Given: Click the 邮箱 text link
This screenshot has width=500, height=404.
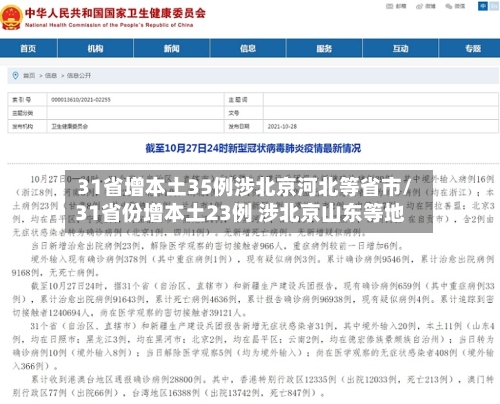Looking at the screenshot, I should point(401,6).
